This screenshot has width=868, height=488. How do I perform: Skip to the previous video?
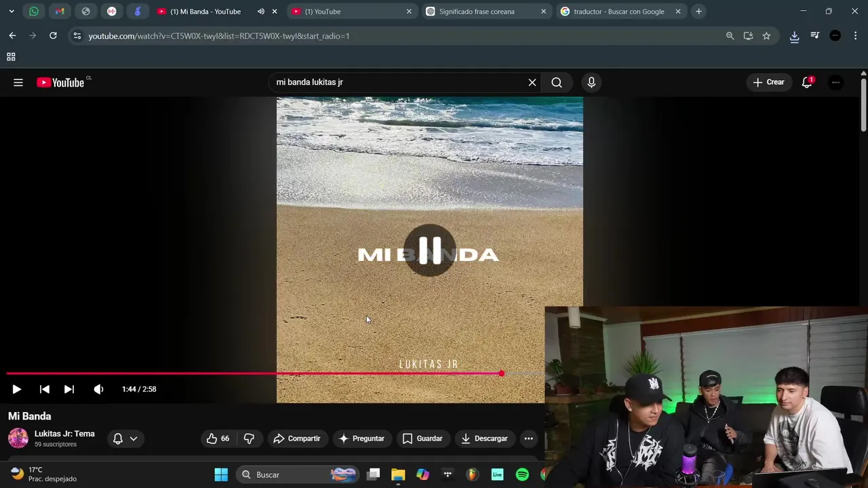point(44,389)
